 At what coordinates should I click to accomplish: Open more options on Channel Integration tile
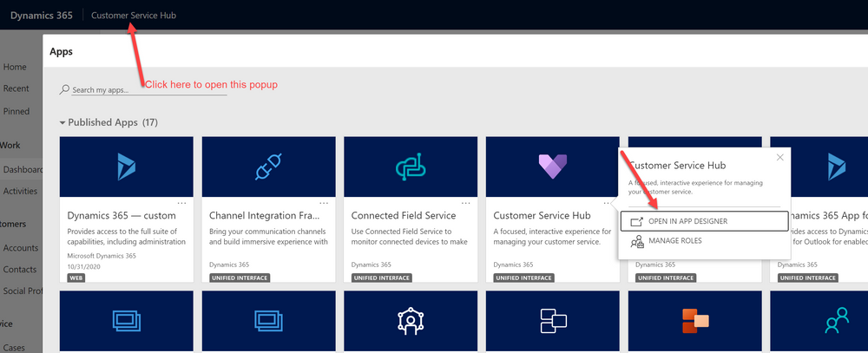pos(325,203)
